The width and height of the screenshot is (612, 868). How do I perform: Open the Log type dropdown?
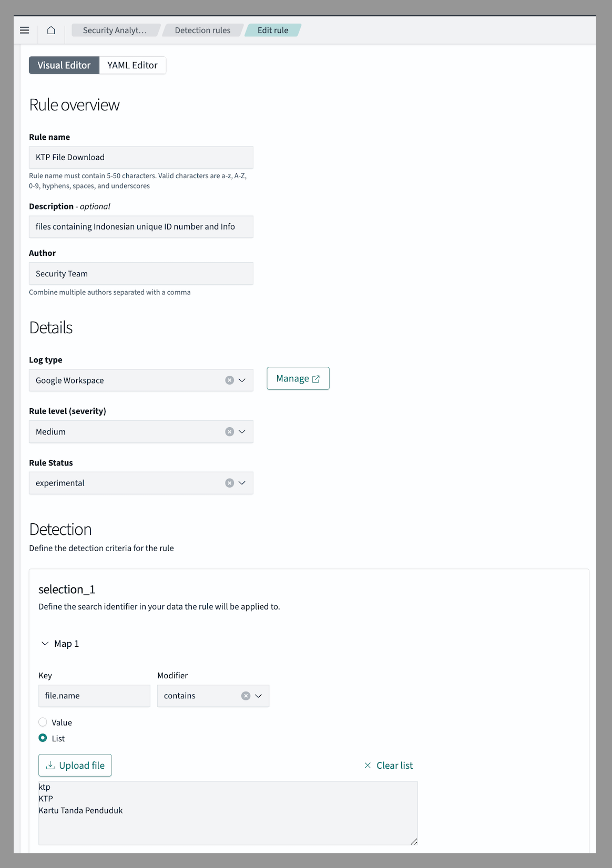[x=242, y=380]
